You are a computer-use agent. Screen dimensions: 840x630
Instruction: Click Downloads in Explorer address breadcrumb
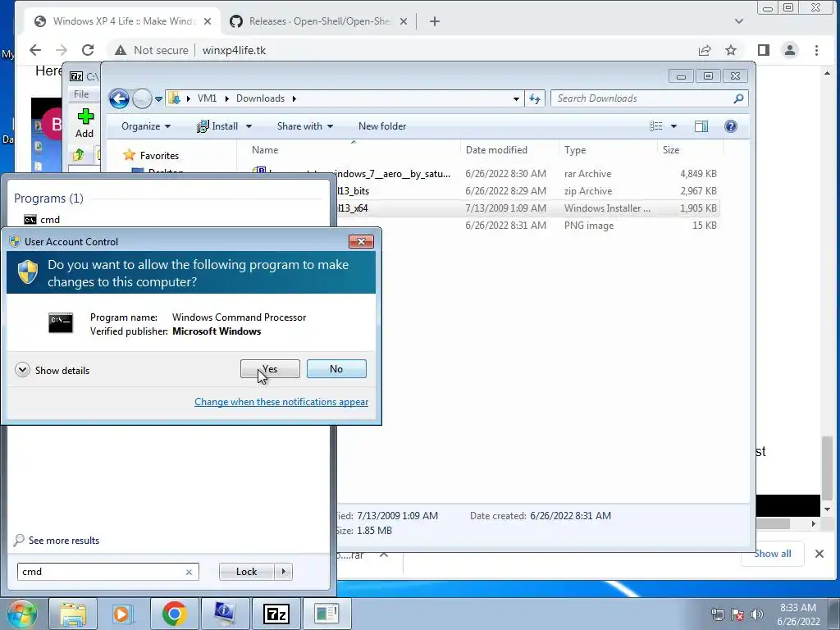coord(260,98)
